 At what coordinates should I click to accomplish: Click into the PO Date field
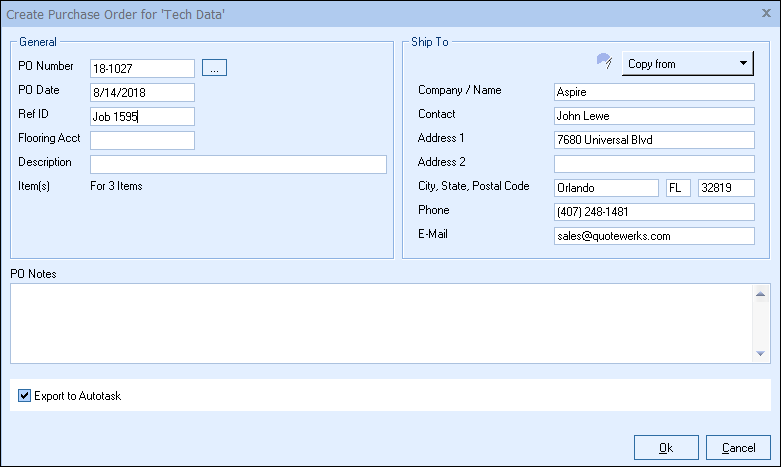142,92
